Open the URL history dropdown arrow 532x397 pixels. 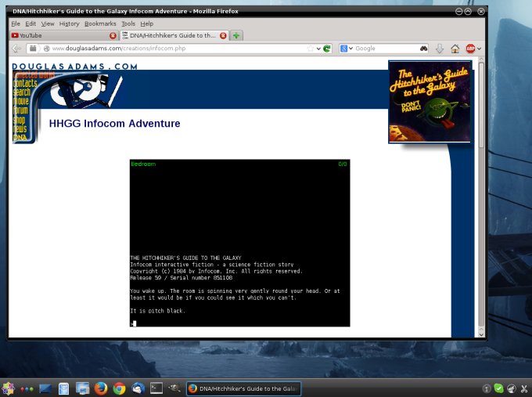[x=318, y=49]
